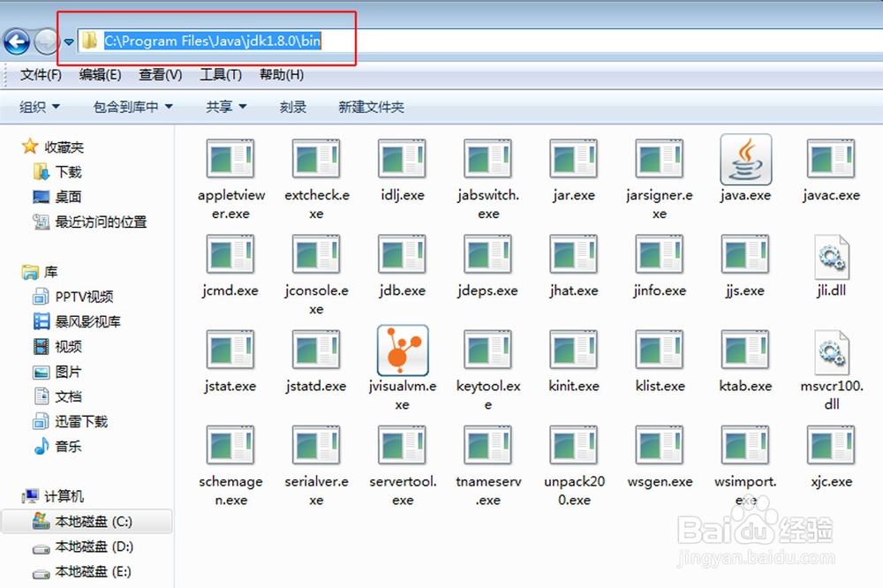Viewport: 883px width, 588px height.
Task: Select the jconsole.exe file icon
Action: (316, 253)
